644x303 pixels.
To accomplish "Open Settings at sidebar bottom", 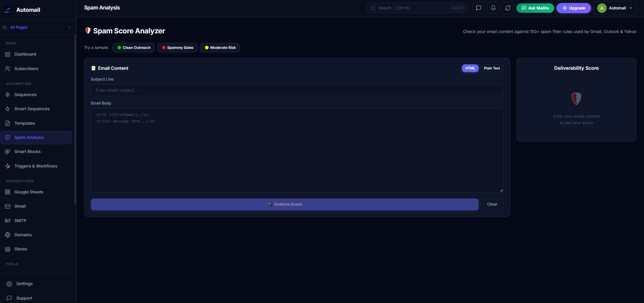I will (x=38, y=284).
